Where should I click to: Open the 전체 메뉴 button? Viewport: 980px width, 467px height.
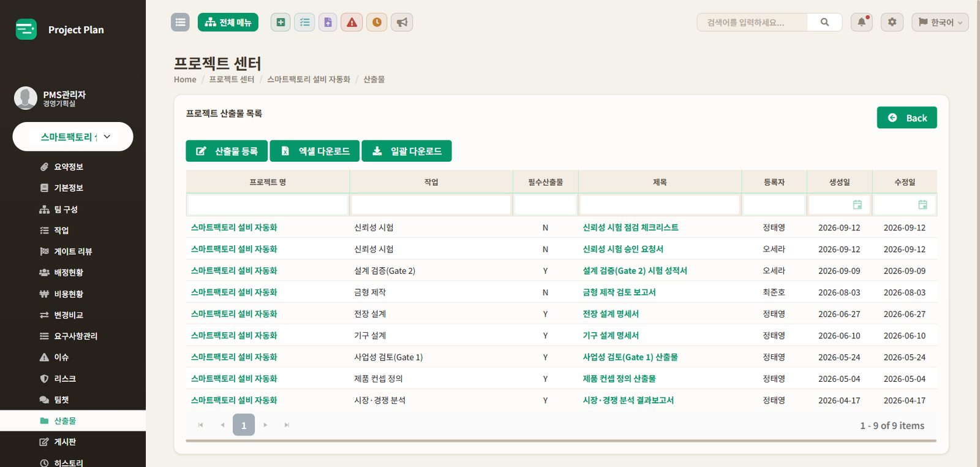tap(228, 22)
